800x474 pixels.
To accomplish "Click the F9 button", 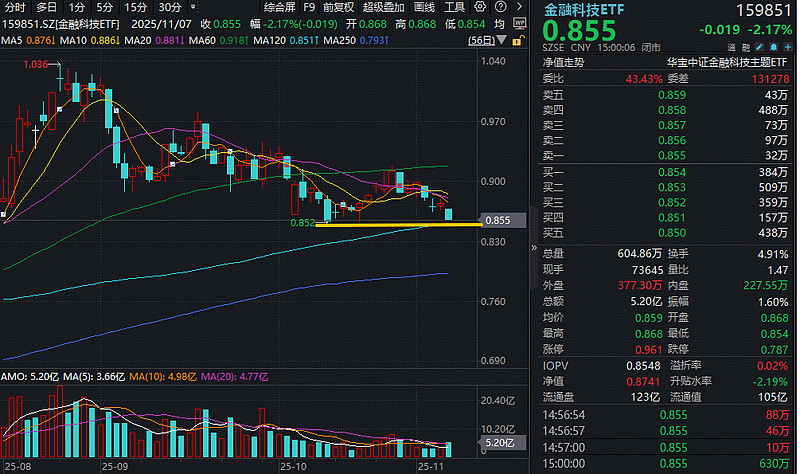I will tap(309, 7).
